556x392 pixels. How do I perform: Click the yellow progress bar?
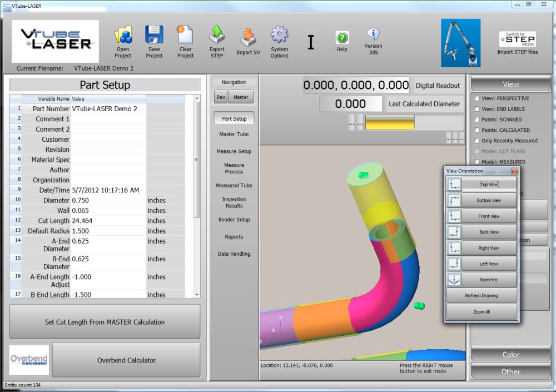pos(390,122)
